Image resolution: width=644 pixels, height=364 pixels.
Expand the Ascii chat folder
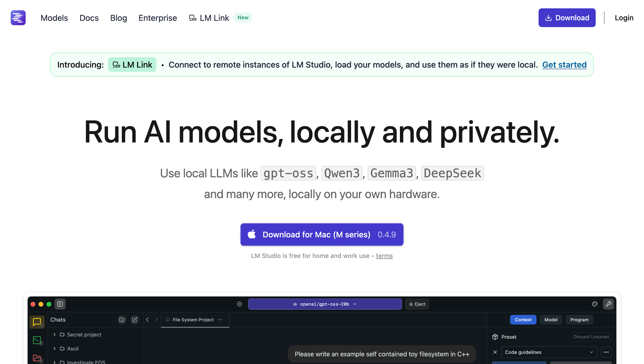click(54, 349)
